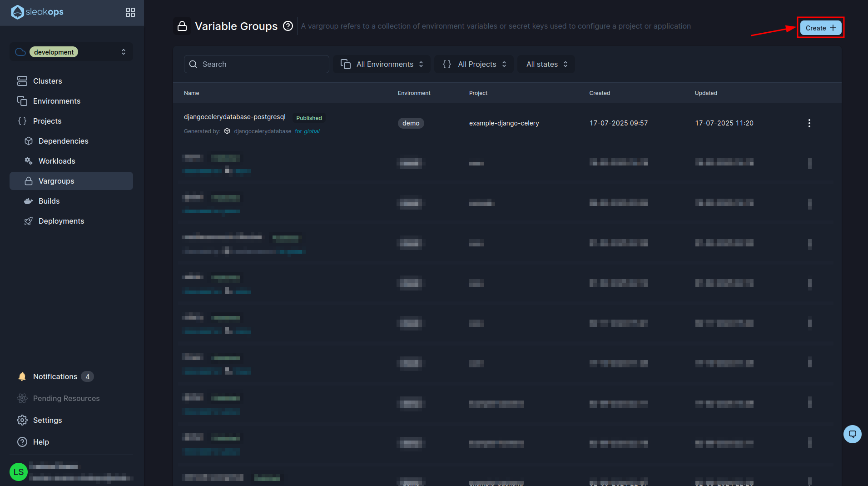This screenshot has width=868, height=486.
Task: Open the Clusters section
Action: (x=71, y=81)
